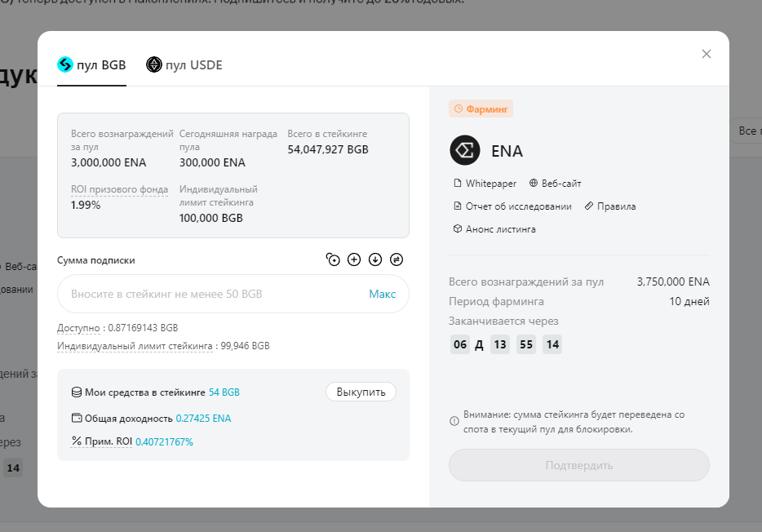Click the 10 дней farming period value
The width and height of the screenshot is (762, 532).
coord(689,302)
